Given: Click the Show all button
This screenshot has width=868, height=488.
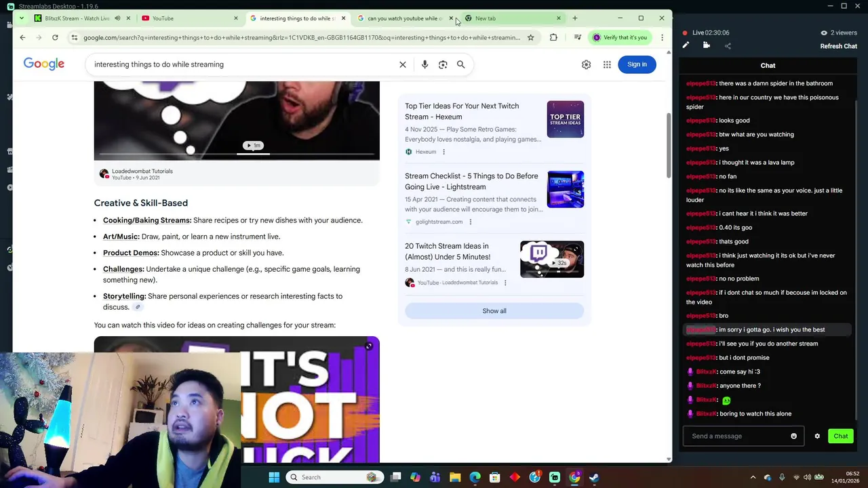Looking at the screenshot, I should [494, 310].
